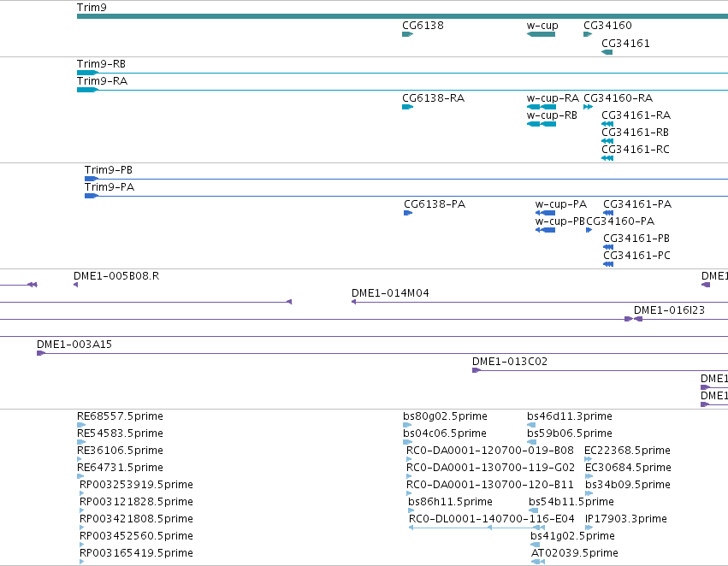Viewport: 728px width, 566px height.
Task: Click the Trim9-PB protein glyph
Action: pyautogui.click(x=406, y=179)
